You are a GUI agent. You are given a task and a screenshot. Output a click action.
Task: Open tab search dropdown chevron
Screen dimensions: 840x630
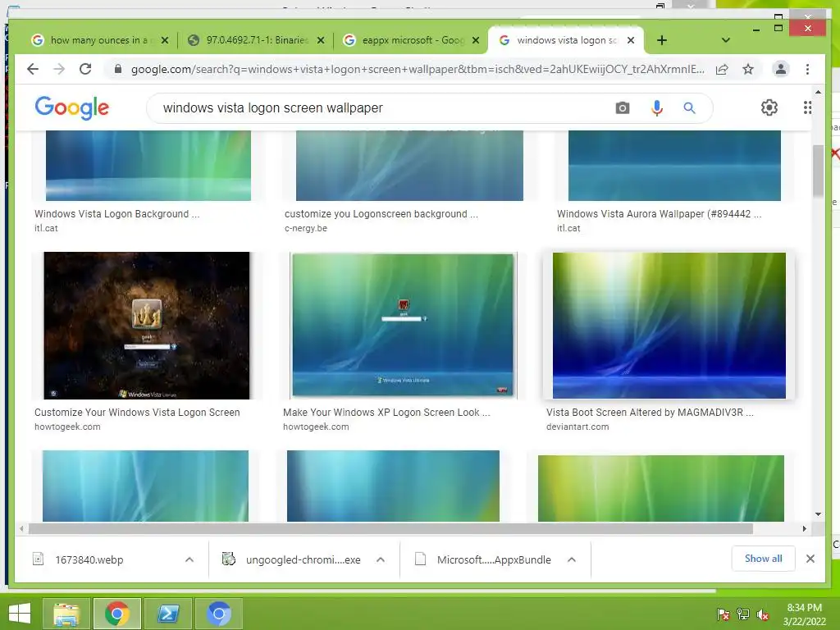pyautogui.click(x=725, y=40)
